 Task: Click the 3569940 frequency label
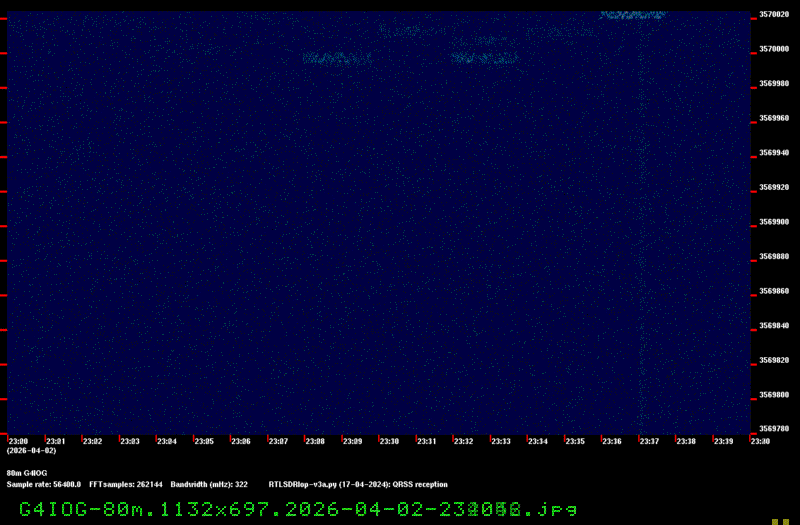click(x=774, y=153)
